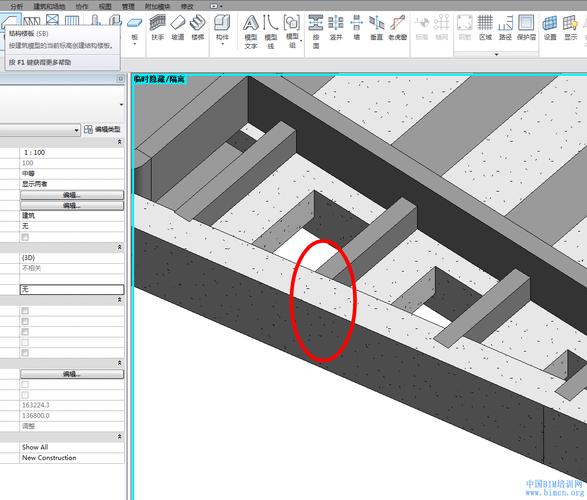The height and width of the screenshot is (500, 587).
Task: Select the beam system tool icon
Action: pos(72,21)
